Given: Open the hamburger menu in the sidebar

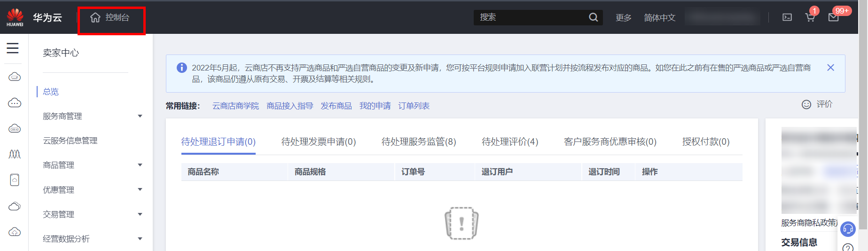Looking at the screenshot, I should click(13, 48).
